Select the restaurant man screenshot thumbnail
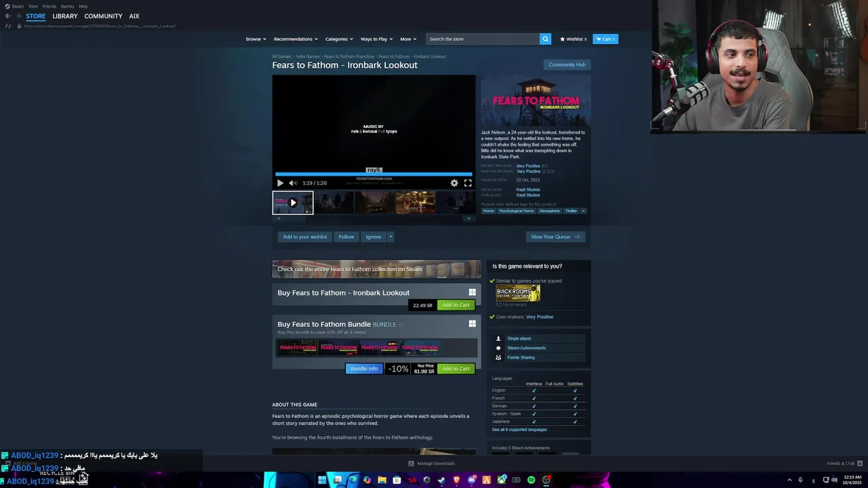This screenshot has height=488, width=868. pos(415,202)
